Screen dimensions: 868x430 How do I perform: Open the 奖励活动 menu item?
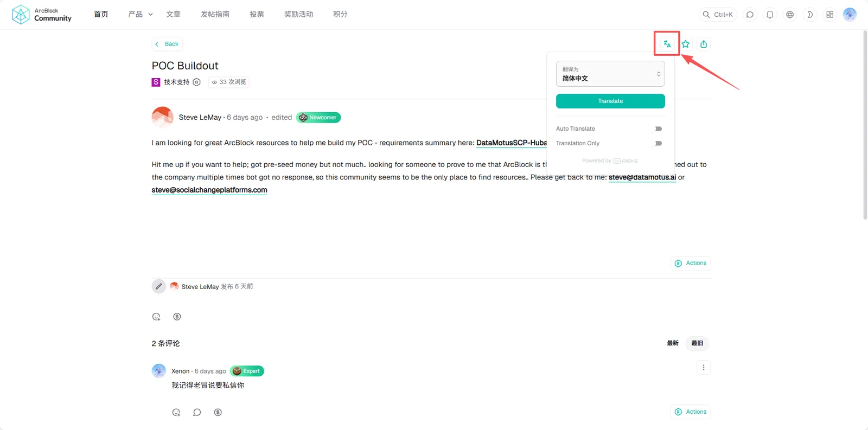(298, 15)
